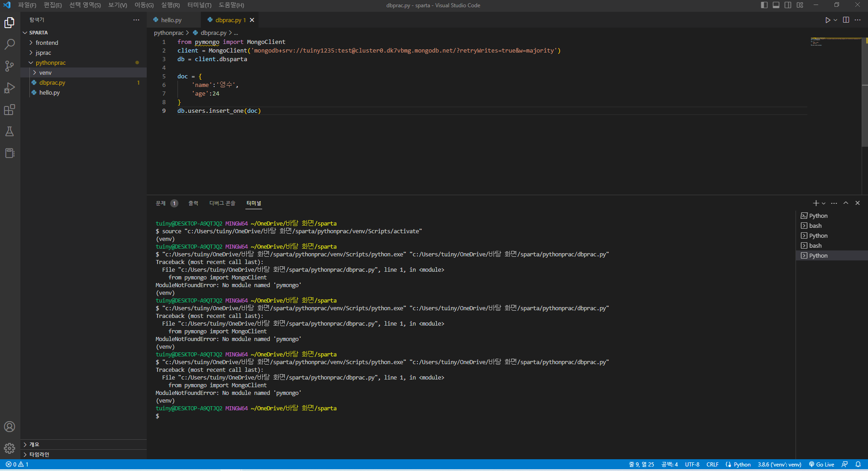Switch to the 문제 problems tab
Screen dimensions: 868x471
pos(167,203)
